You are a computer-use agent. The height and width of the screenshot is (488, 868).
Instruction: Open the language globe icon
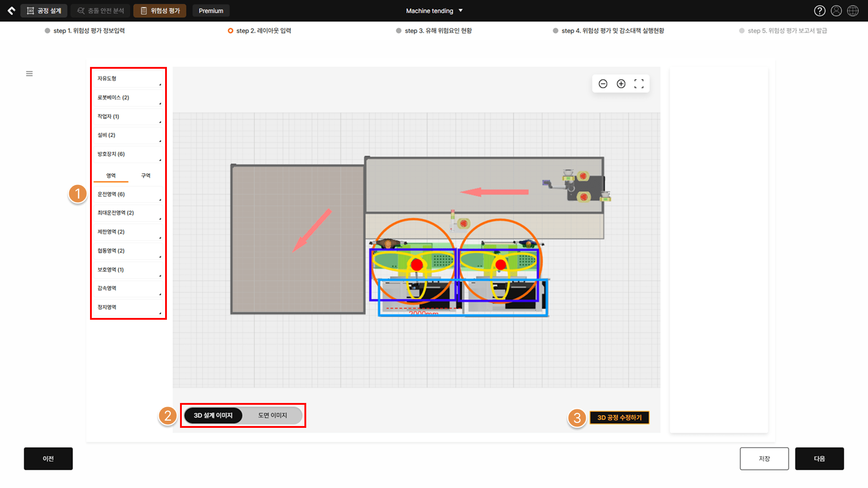click(853, 10)
